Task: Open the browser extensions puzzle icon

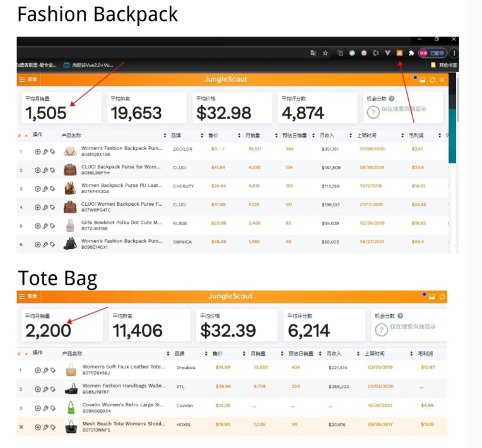Action: tap(411, 53)
